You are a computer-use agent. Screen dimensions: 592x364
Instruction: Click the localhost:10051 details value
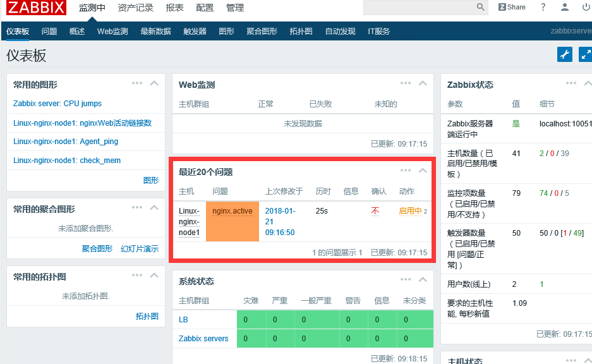pos(565,123)
